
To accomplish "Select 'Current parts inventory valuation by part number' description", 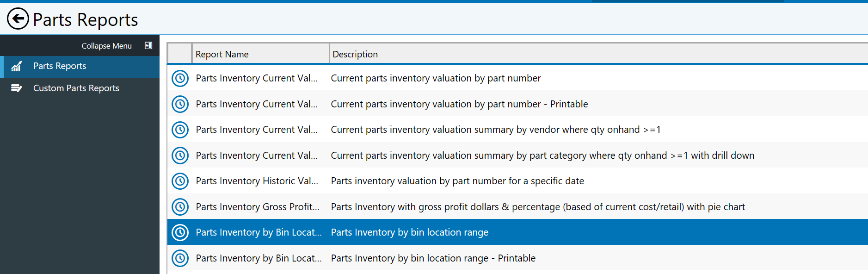I will (436, 78).
